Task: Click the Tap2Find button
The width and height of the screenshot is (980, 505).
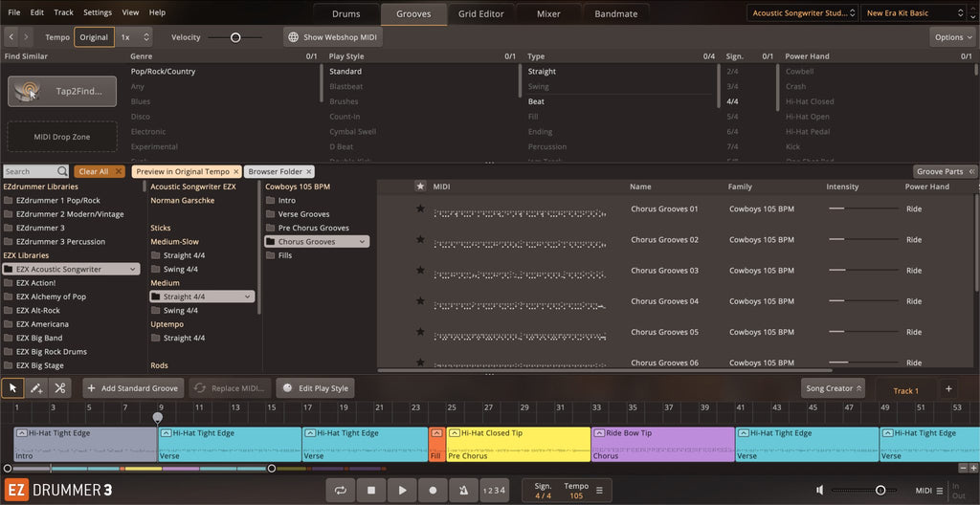Action: coord(62,91)
